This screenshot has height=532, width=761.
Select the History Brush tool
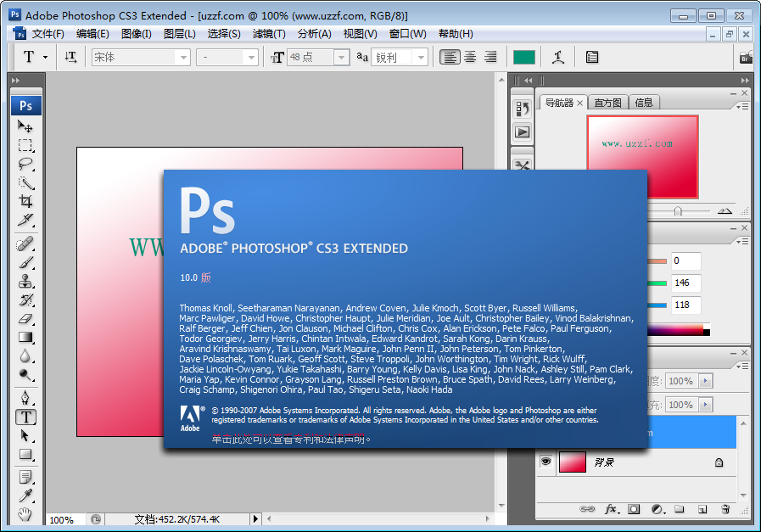pos(25,300)
